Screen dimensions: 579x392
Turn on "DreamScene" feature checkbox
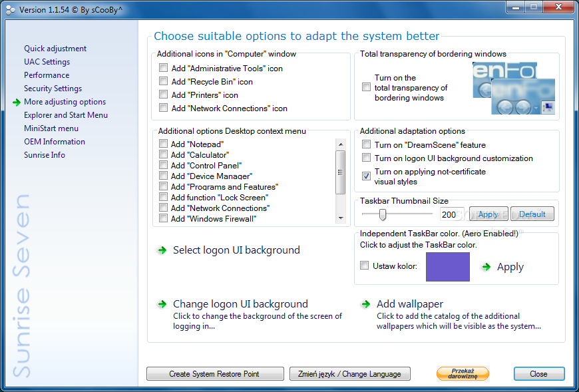point(366,144)
